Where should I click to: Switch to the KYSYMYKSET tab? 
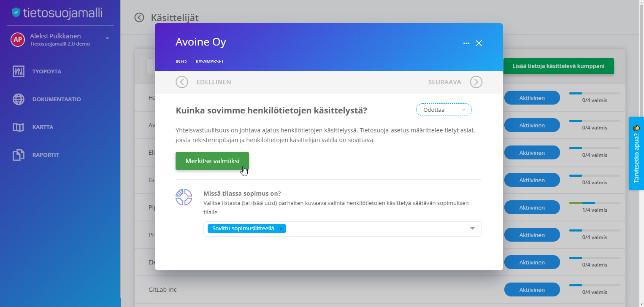point(210,62)
